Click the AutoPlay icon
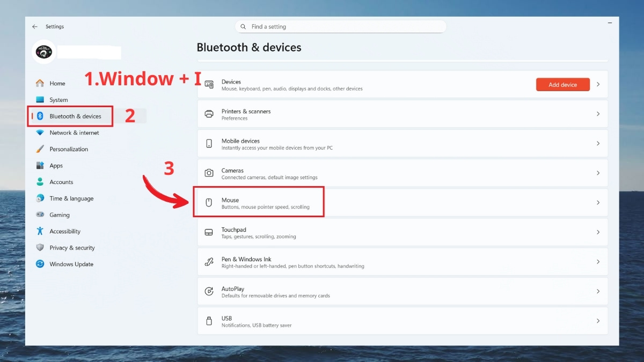Viewport: 644px width, 362px height. click(209, 291)
